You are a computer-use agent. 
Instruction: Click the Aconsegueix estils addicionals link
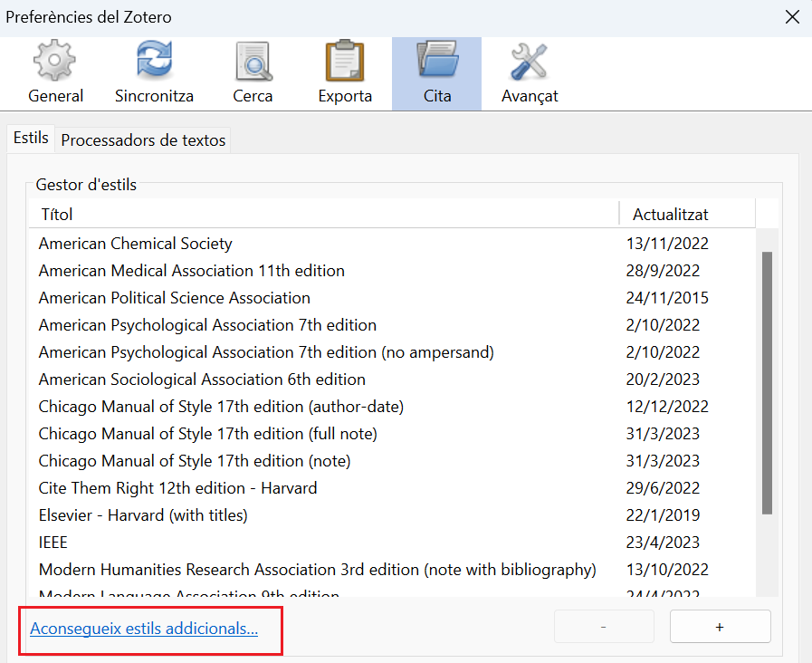click(144, 629)
